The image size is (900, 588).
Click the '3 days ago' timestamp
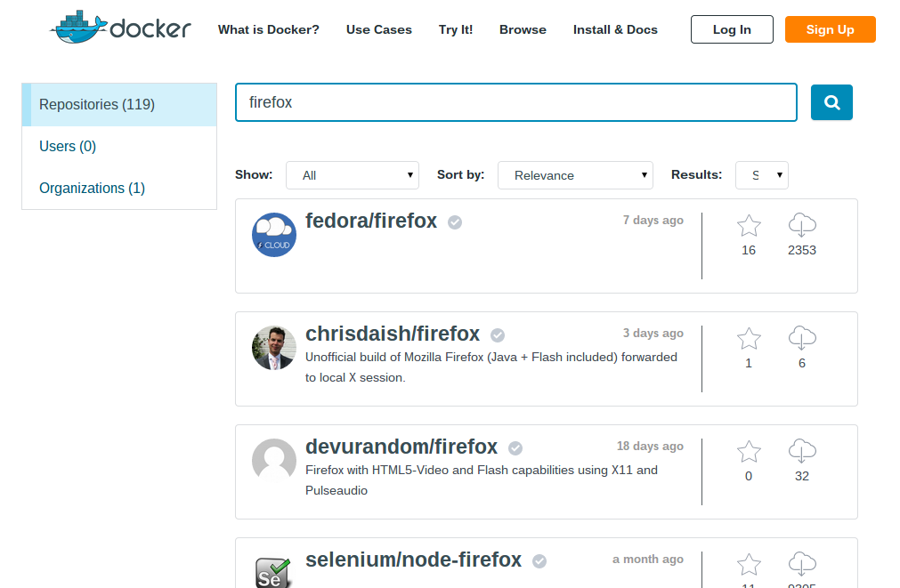tap(653, 334)
